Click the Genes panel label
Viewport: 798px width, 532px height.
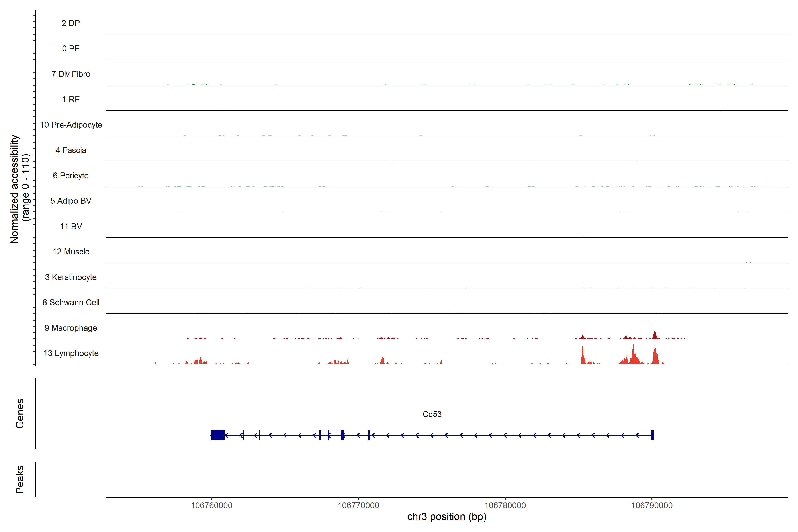(x=20, y=413)
